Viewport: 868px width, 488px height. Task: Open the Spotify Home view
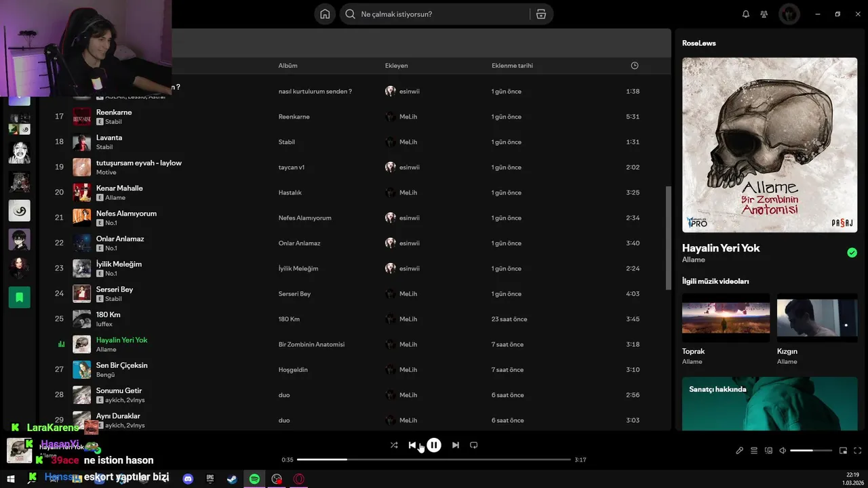click(x=325, y=14)
